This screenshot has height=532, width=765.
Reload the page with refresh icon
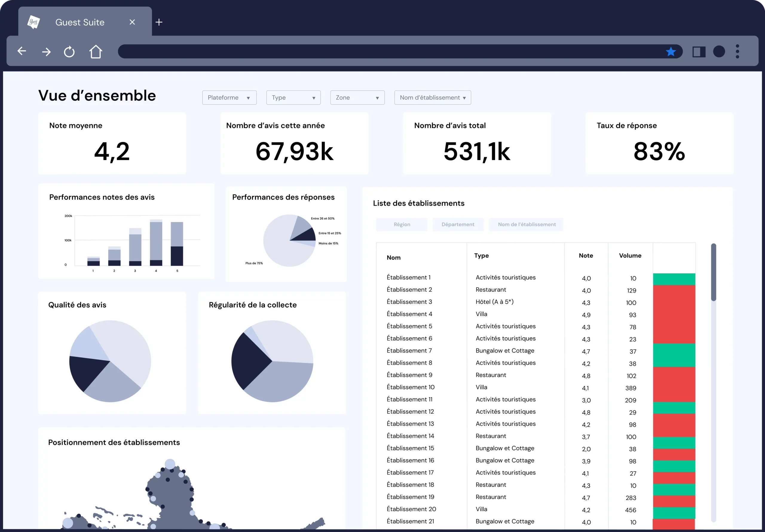[x=69, y=52]
